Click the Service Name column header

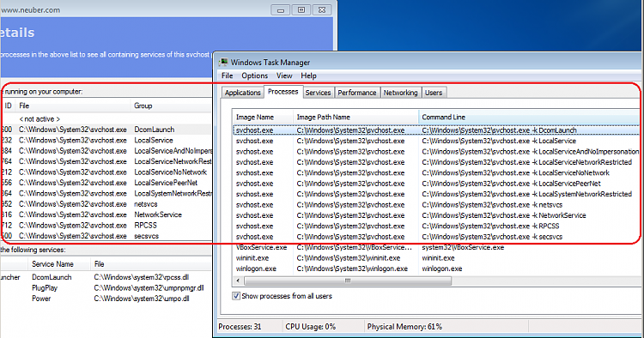coord(58,263)
